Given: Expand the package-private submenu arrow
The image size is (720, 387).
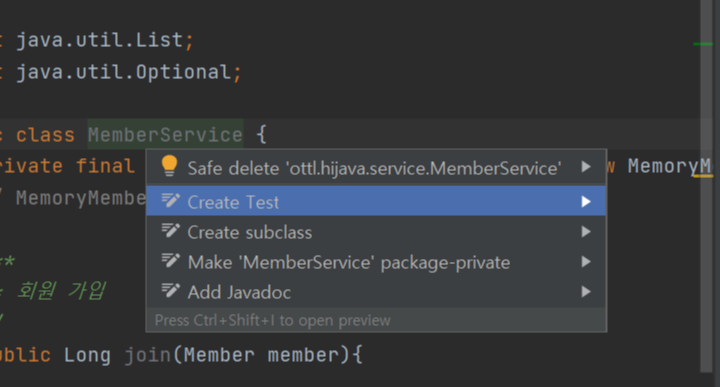Looking at the screenshot, I should 585,262.
